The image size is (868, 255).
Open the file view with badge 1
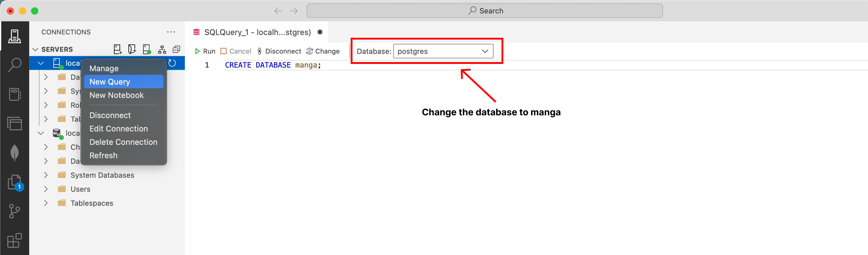tap(15, 183)
